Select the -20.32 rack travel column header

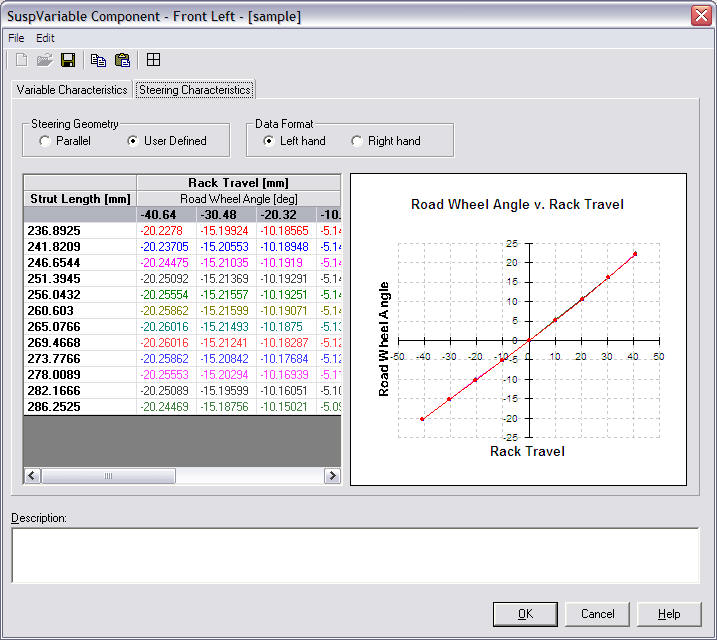tap(286, 214)
